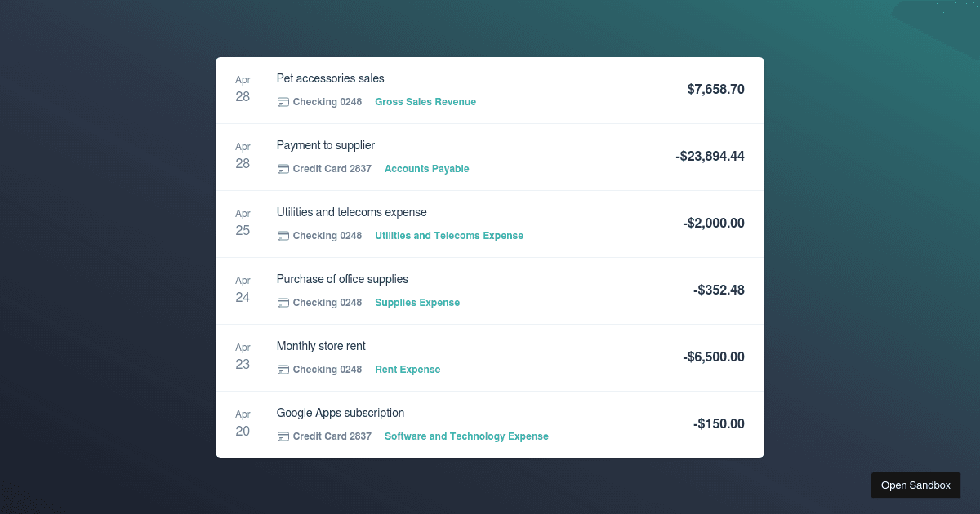The width and height of the screenshot is (980, 514).
Task: Select the Accounts Payable category link
Action: (x=426, y=168)
